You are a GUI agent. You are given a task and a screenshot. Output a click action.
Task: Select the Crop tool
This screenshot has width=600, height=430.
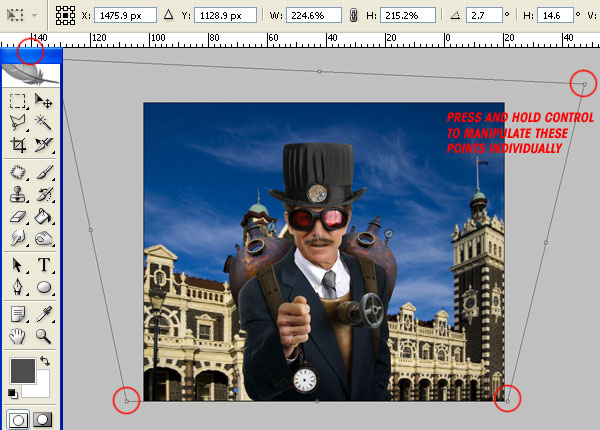pos(18,145)
